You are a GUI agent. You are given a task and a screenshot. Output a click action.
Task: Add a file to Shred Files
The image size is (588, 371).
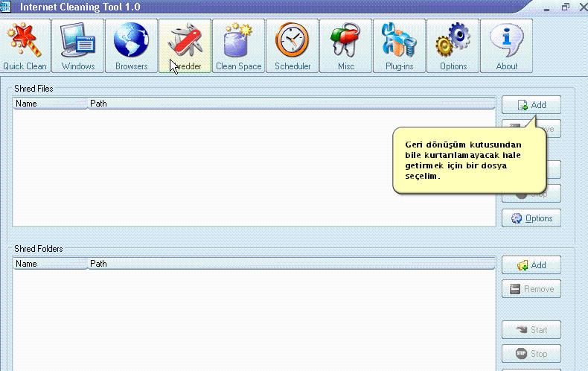click(531, 105)
